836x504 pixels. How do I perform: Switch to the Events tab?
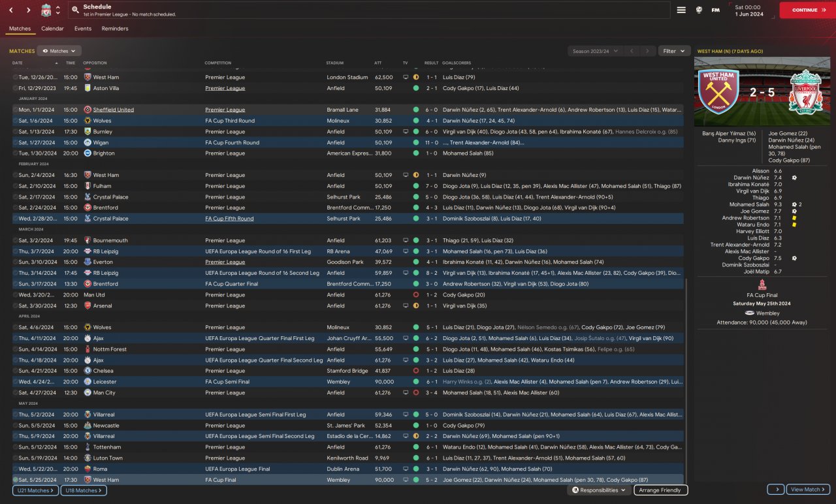click(x=83, y=29)
